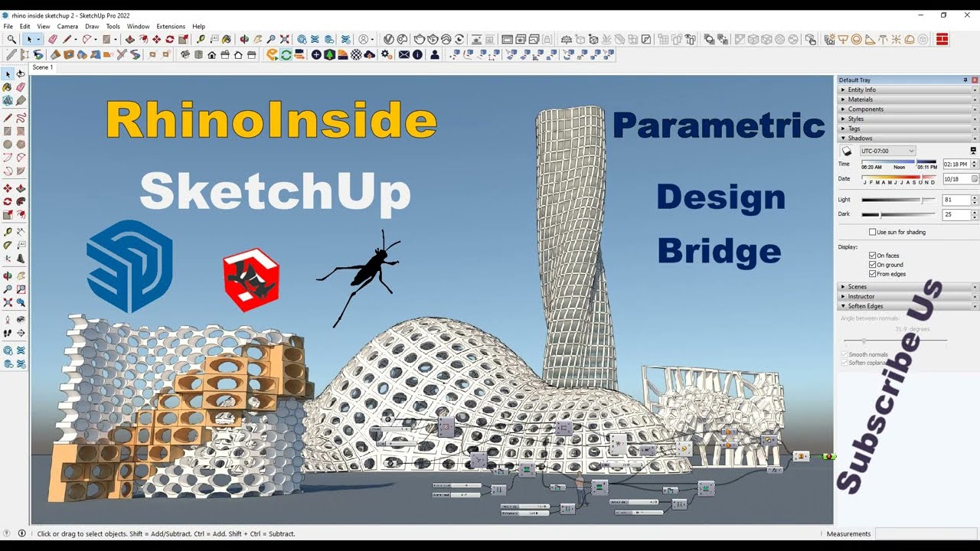
Task: Activate the Orbit tool in top toolbar
Action: 243,39
